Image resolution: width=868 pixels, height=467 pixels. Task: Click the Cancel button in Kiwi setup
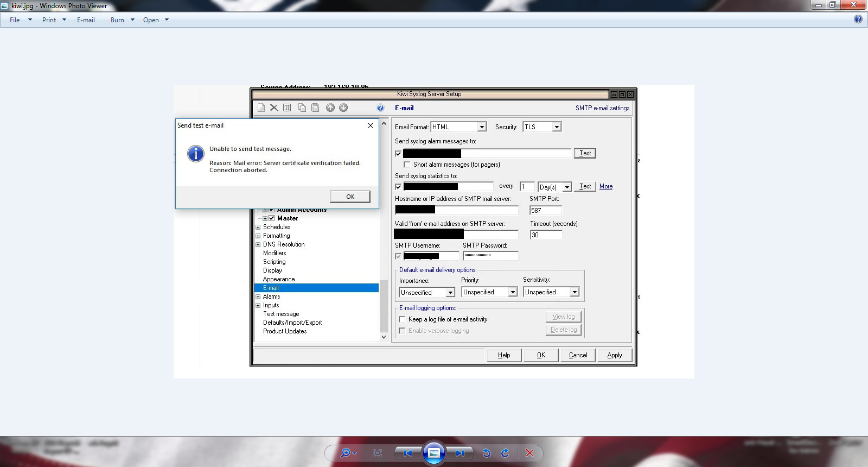(x=578, y=355)
